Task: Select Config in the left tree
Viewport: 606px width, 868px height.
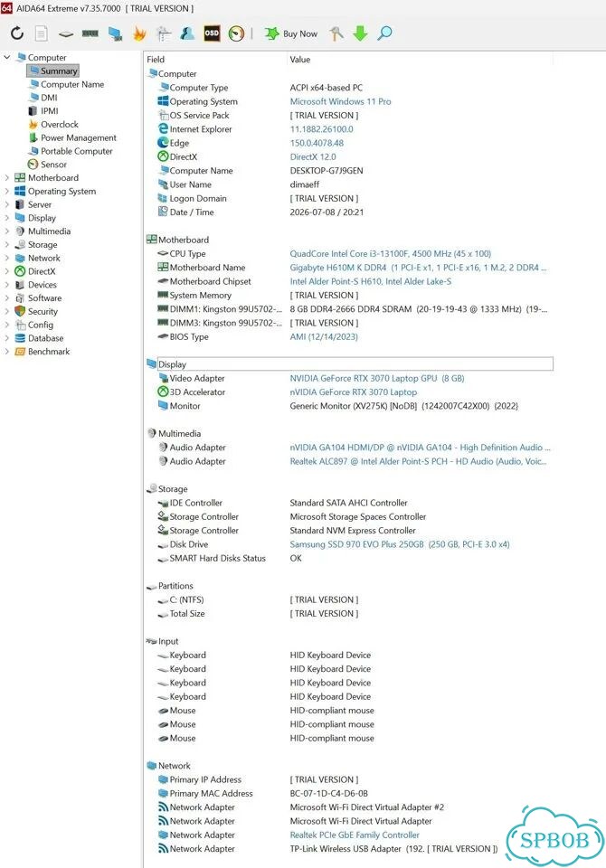Action: [x=41, y=325]
